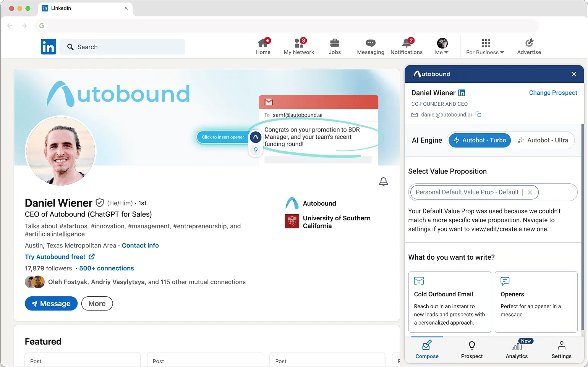This screenshot has width=588, height=367.
Task: Click the envelope icon beside the email
Action: pyautogui.click(x=415, y=115)
